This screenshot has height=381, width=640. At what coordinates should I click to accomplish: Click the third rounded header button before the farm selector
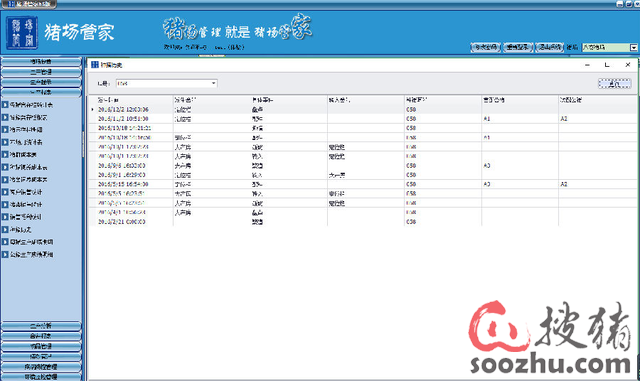549,47
